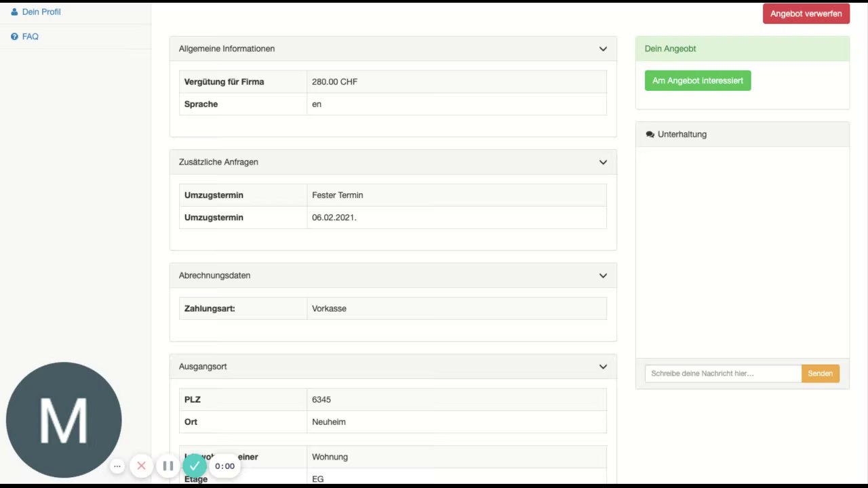Focus the Schreibe deine Nachricht input field
Screen dimensions: 868x488
(x=723, y=373)
